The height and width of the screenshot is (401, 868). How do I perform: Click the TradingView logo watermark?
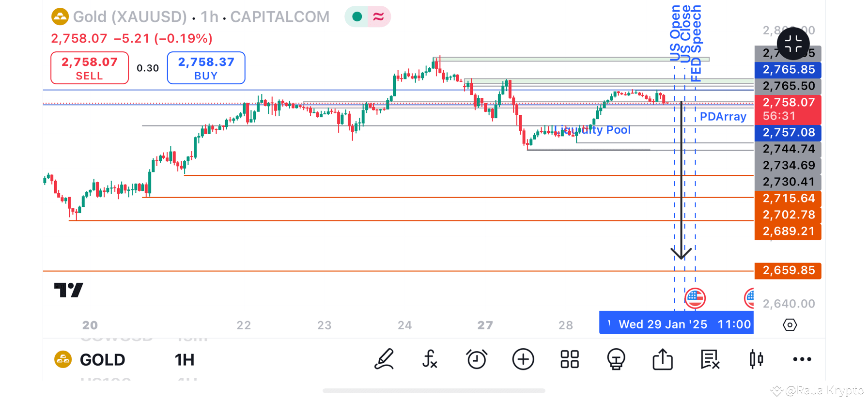(68, 290)
